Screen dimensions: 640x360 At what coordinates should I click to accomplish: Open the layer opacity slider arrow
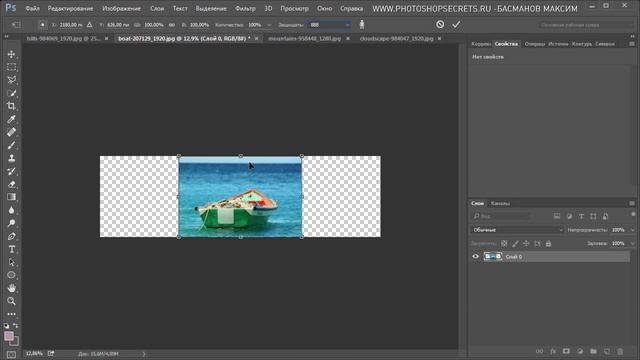[632, 230]
